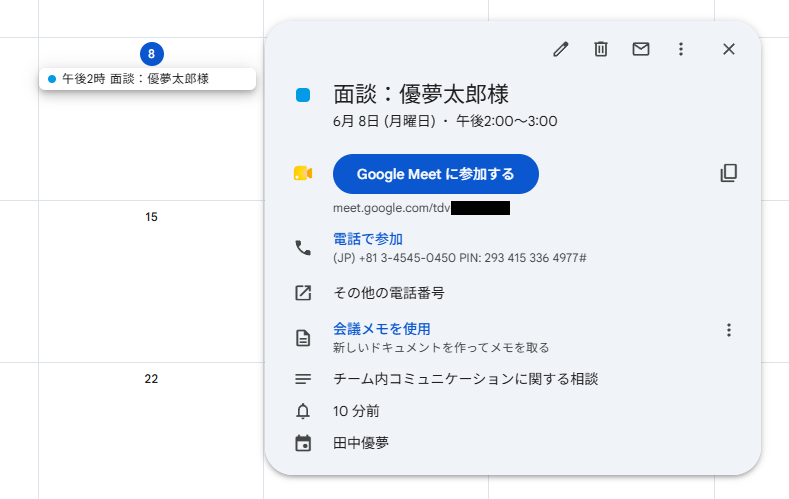The height and width of the screenshot is (499, 789).
Task: Click the external link icon beside その他の電話番号
Action: (x=303, y=293)
